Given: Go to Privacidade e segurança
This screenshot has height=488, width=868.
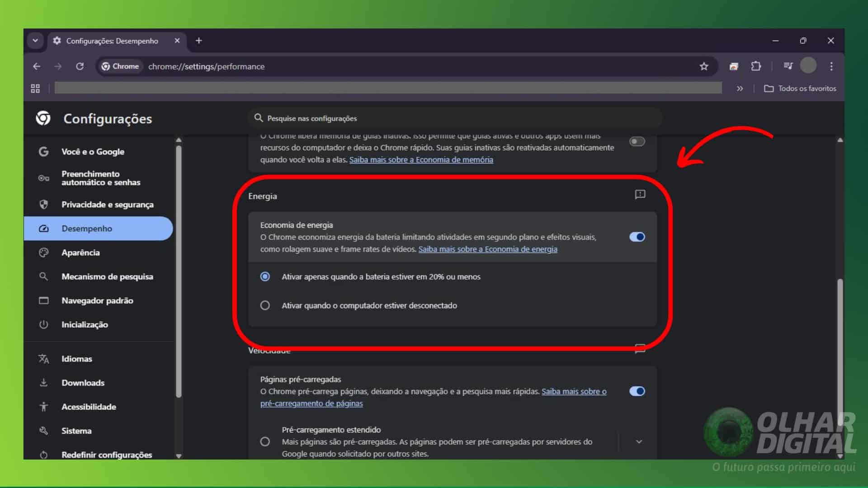Looking at the screenshot, I should pyautogui.click(x=108, y=205).
